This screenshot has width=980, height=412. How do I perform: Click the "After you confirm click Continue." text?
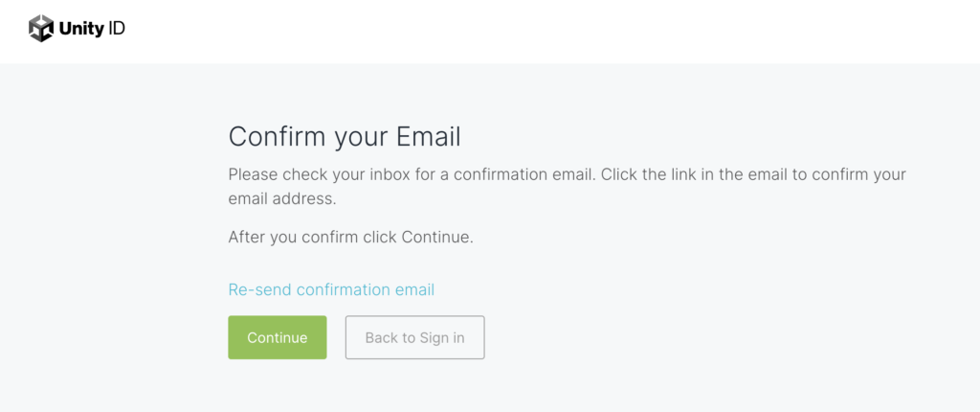[x=350, y=237]
